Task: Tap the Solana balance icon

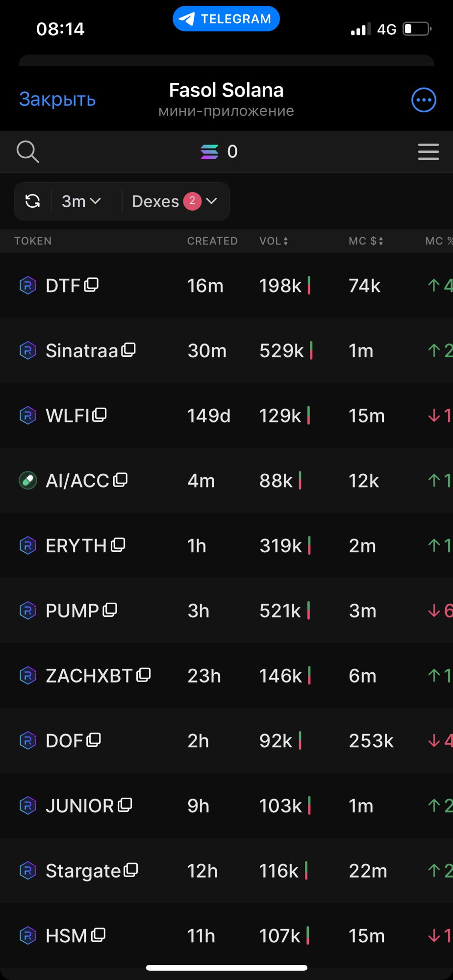Action: tap(209, 152)
